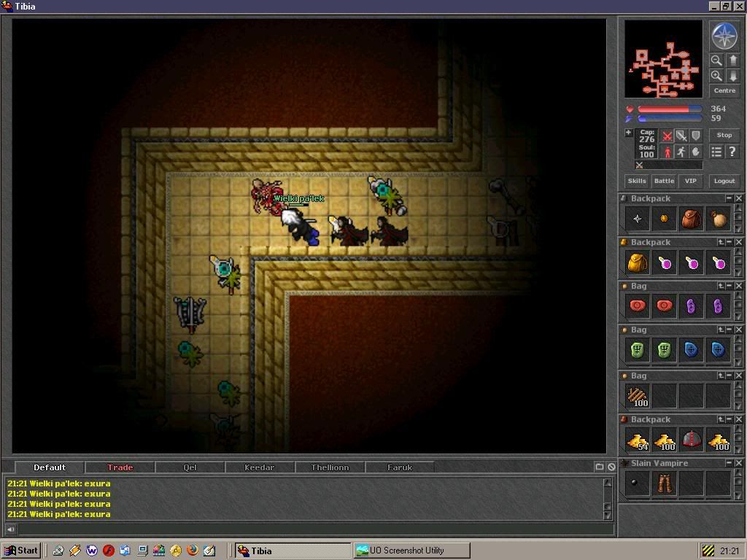Select gold coins stack of 54
Screen dimensions: 747x560
click(x=638, y=440)
